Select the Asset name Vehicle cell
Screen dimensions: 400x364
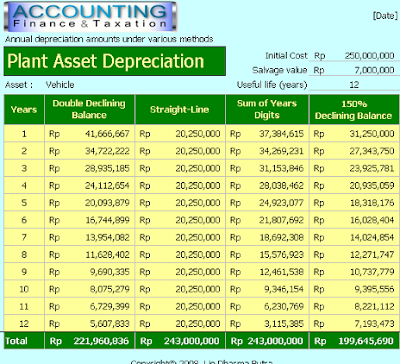click(x=60, y=85)
